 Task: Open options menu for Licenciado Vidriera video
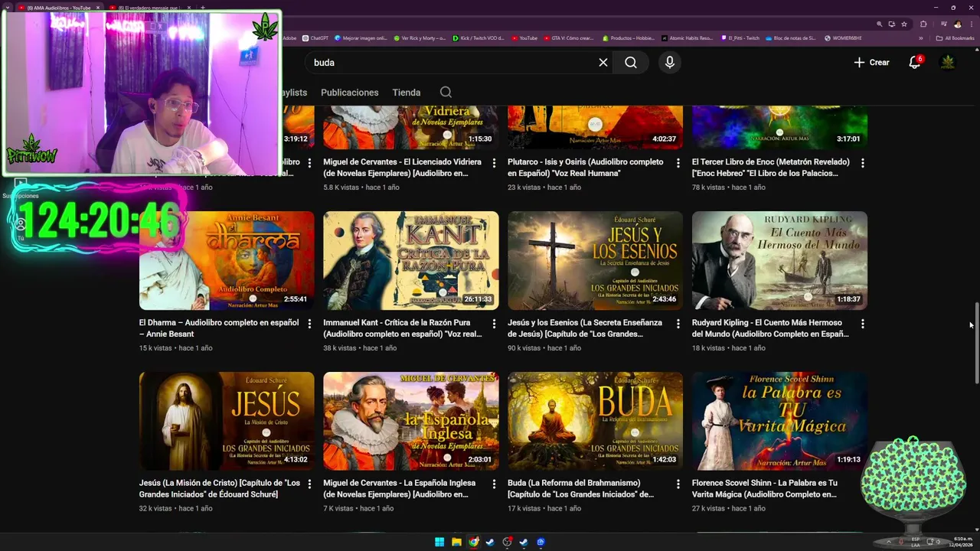[494, 163]
